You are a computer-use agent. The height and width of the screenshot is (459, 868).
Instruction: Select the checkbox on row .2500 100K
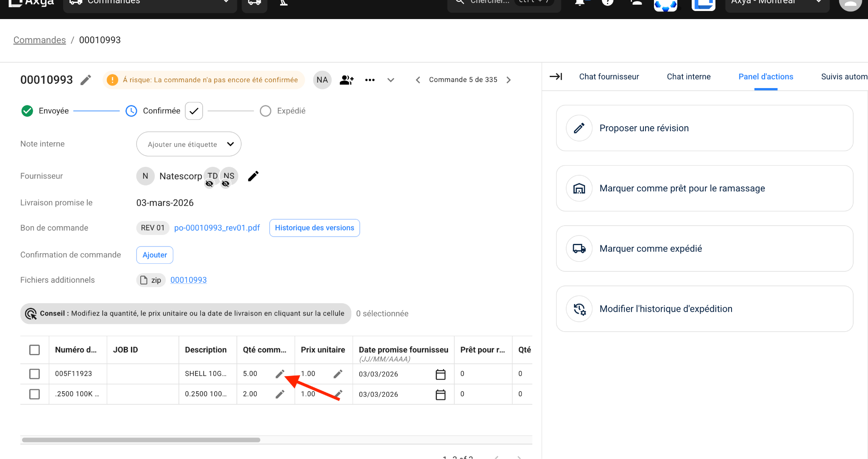[x=35, y=394]
